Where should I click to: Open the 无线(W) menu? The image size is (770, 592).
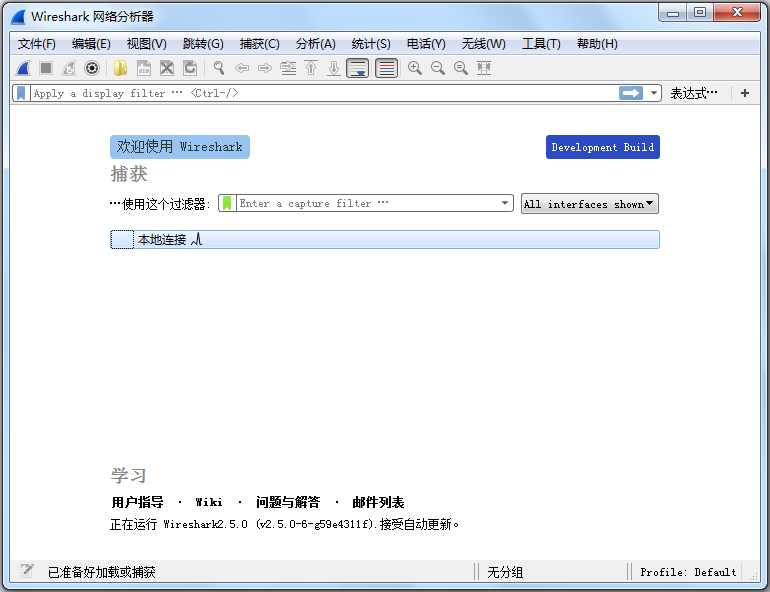pyautogui.click(x=483, y=44)
